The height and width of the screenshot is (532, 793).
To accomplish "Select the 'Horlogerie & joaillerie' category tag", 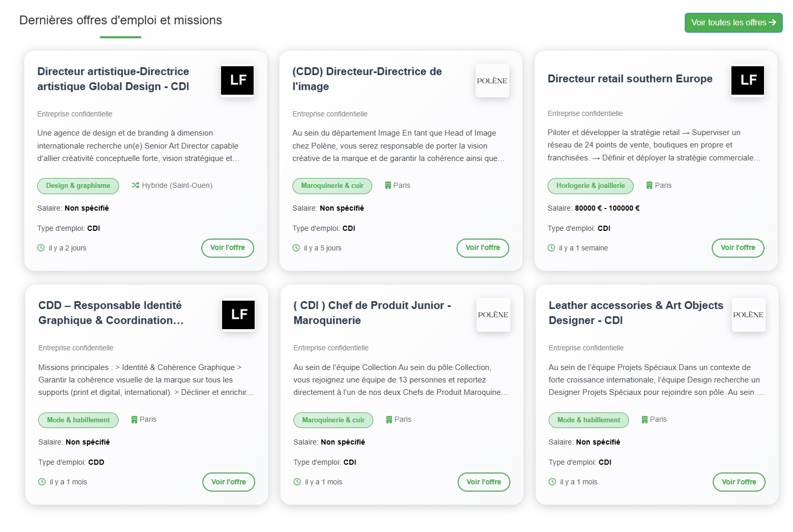I will 590,186.
